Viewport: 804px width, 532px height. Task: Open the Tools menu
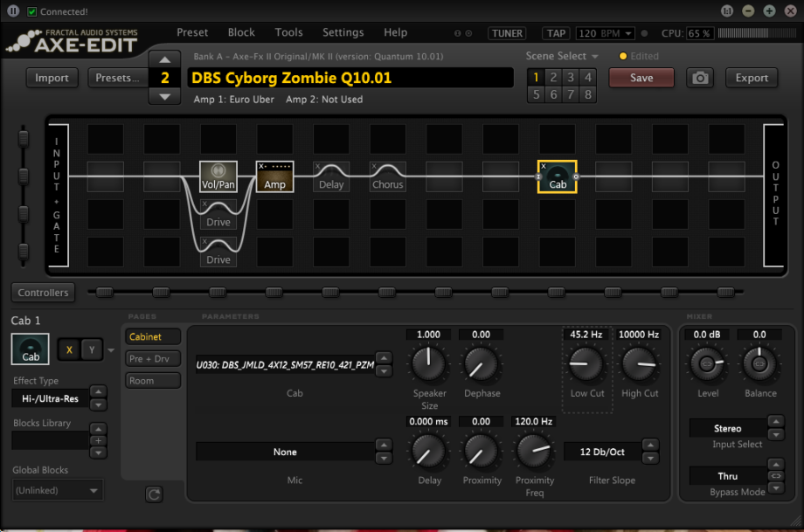click(x=289, y=32)
